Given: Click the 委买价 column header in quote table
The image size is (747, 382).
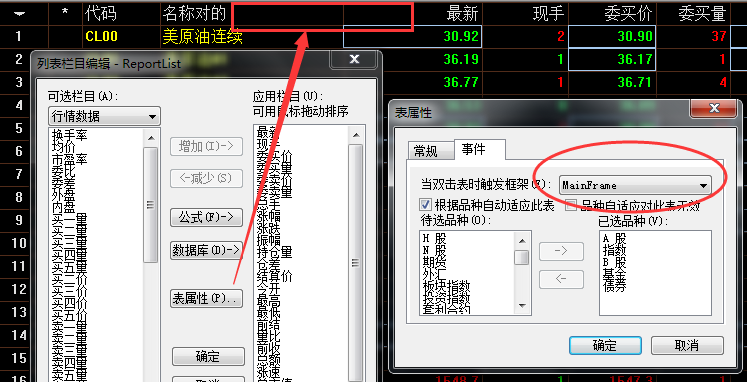Looking at the screenshot, I should 627,13.
